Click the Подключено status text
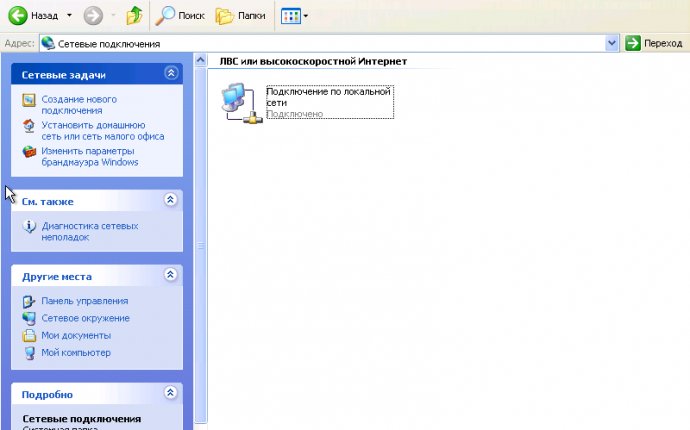Image resolution: width=690 pixels, height=430 pixels. (x=294, y=114)
